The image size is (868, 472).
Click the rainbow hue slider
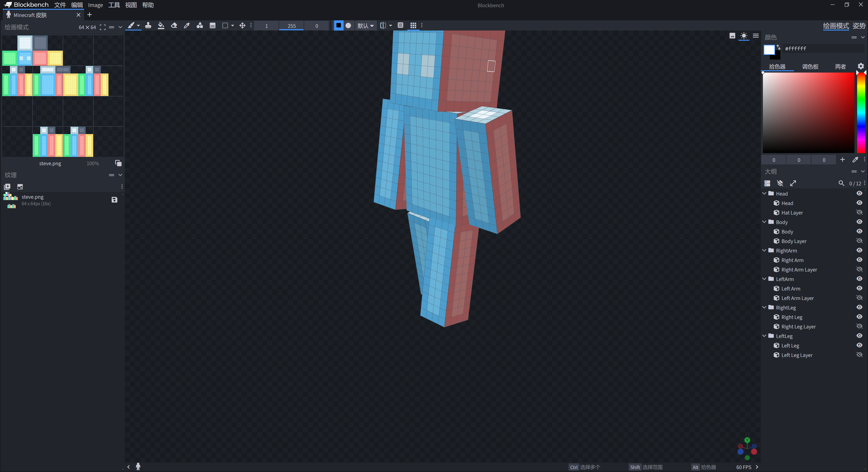861,113
